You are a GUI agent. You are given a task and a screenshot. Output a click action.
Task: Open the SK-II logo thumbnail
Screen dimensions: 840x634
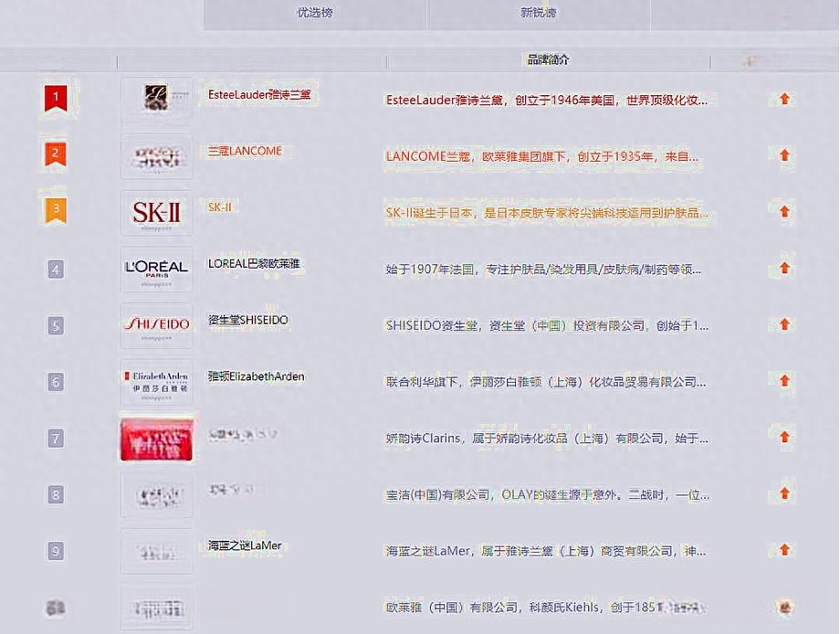156,213
